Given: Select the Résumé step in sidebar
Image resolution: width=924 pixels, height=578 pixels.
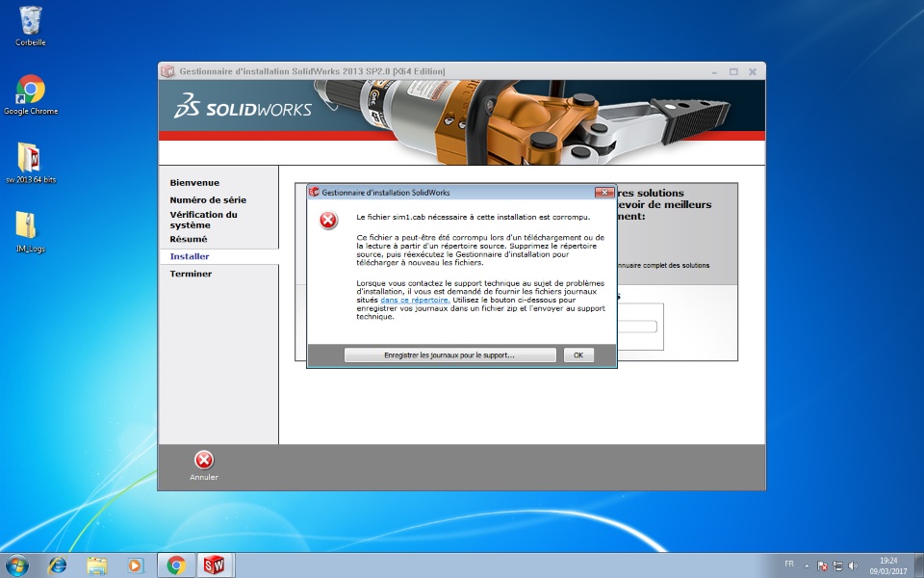Looking at the screenshot, I should coord(189,239).
